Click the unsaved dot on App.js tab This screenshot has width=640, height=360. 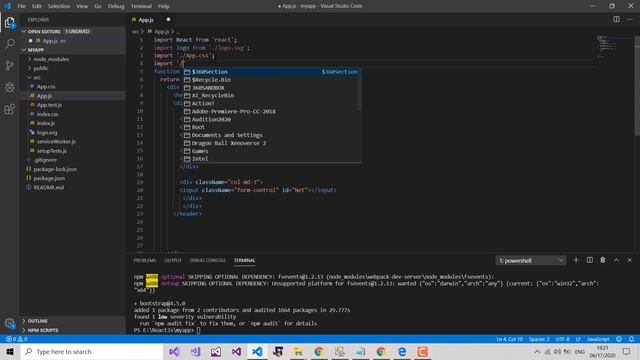tap(168, 20)
